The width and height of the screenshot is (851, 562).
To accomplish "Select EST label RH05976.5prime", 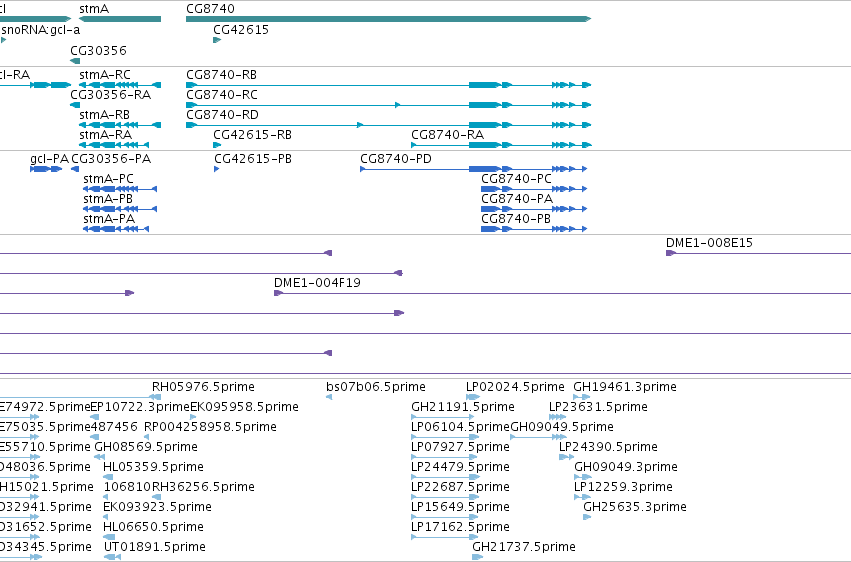I will tap(203, 387).
